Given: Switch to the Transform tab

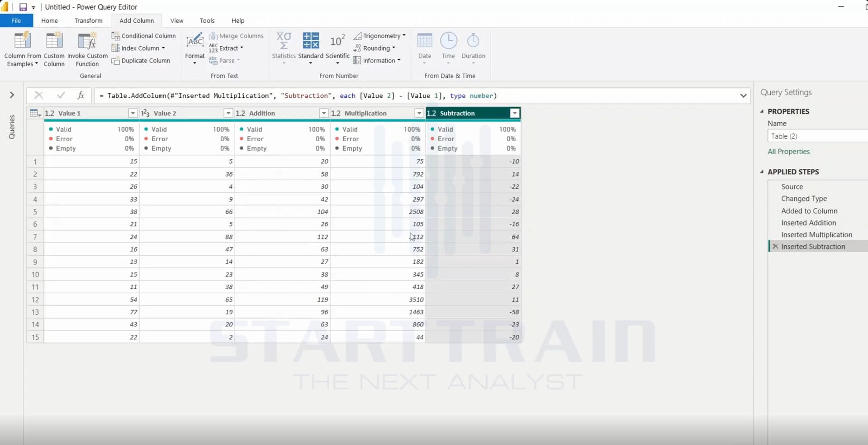Looking at the screenshot, I should click(x=88, y=20).
